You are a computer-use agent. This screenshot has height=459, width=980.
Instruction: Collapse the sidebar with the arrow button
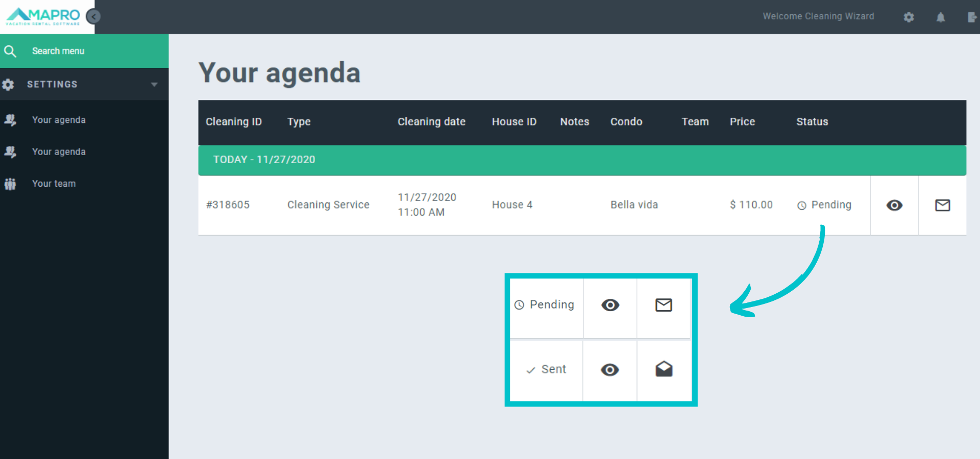[93, 17]
